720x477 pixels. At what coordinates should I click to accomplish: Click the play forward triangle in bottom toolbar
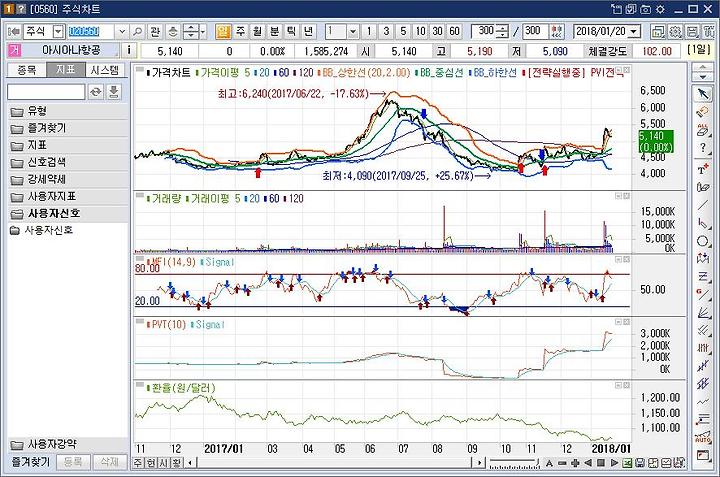click(614, 463)
